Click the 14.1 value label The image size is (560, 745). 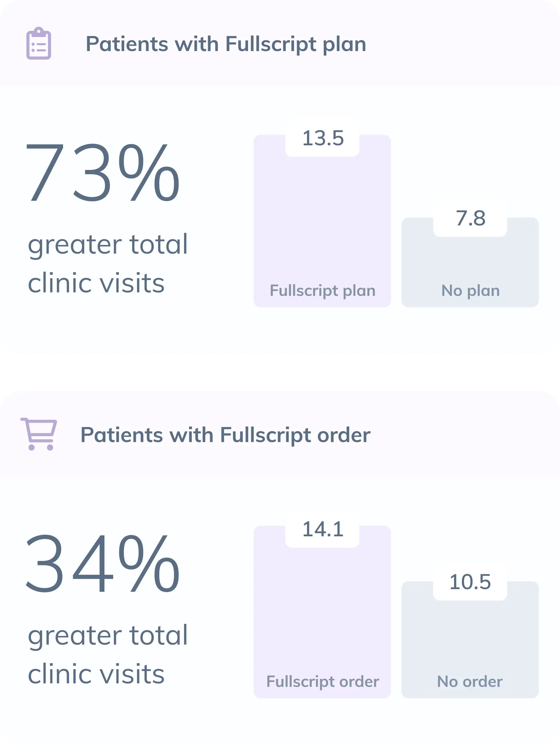tap(323, 530)
